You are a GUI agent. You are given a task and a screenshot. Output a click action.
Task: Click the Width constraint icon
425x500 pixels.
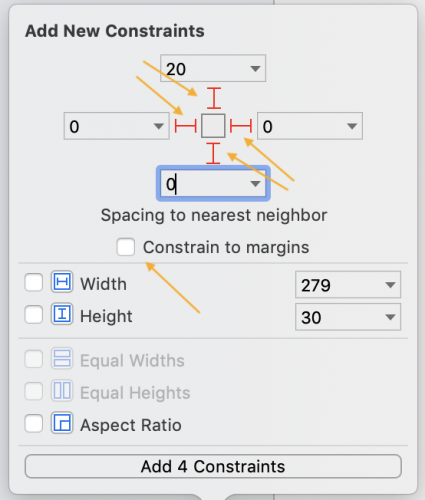pos(62,282)
